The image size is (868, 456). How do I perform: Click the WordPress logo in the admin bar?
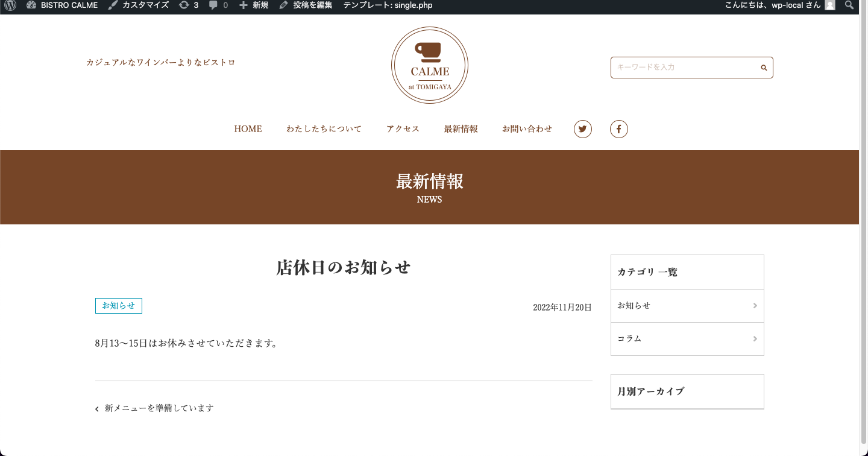coord(11,6)
